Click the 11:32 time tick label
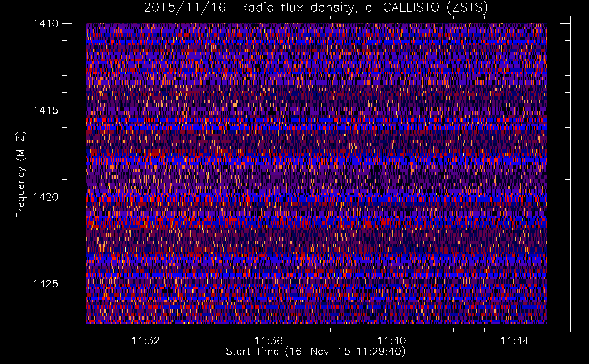The width and height of the screenshot is (589, 364). point(146,341)
